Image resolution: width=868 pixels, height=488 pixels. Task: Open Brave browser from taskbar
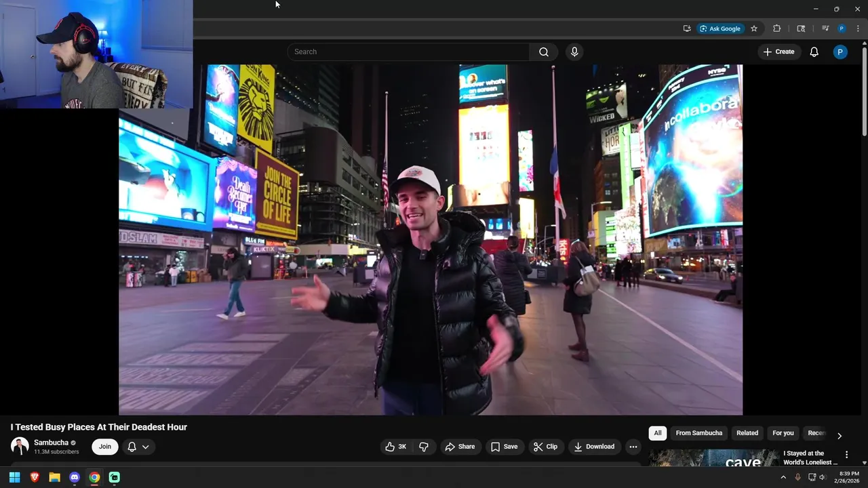[35, 477]
